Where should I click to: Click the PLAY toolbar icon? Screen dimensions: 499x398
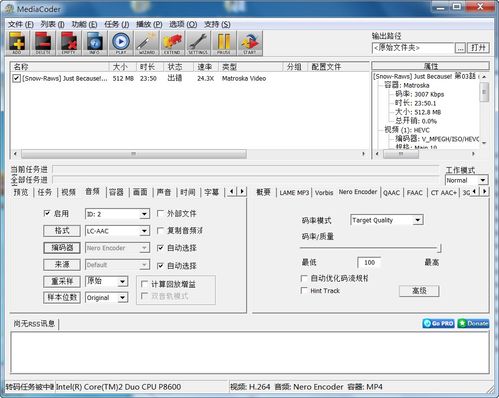pos(121,43)
